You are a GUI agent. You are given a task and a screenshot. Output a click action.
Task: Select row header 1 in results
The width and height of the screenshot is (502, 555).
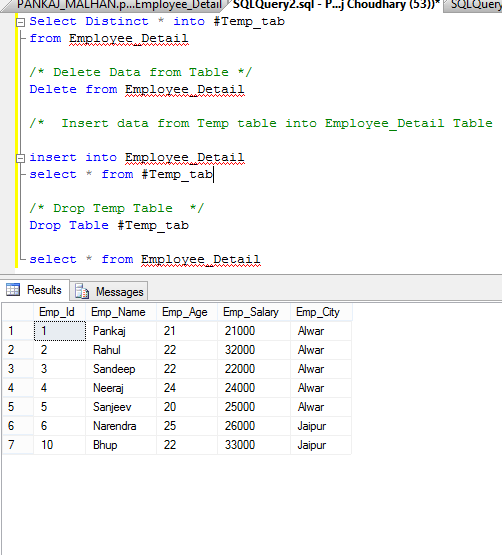click(18, 331)
